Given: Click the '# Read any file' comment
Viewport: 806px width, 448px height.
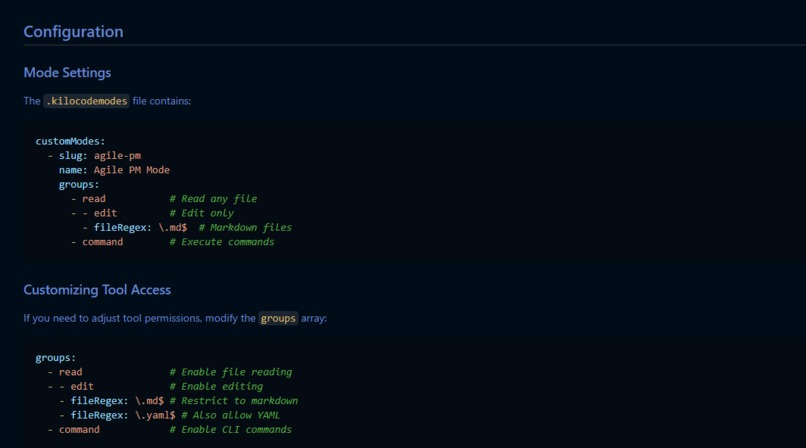Looking at the screenshot, I should point(213,199).
